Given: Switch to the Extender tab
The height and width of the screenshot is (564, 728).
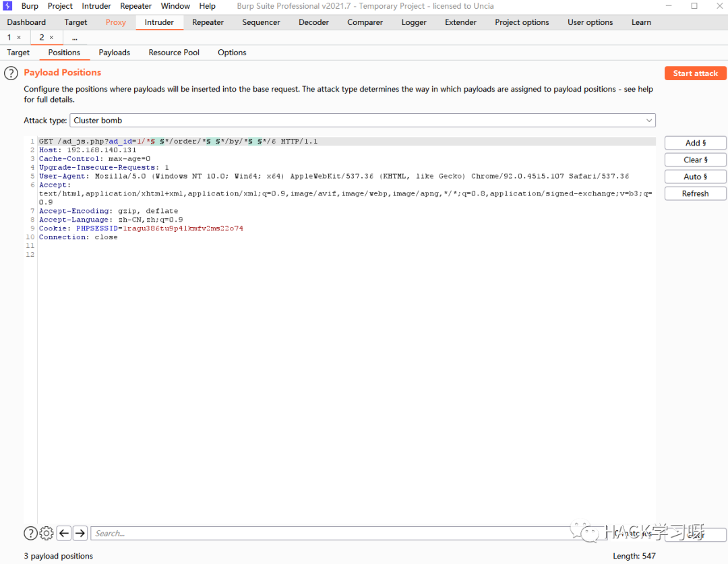Looking at the screenshot, I should click(460, 22).
